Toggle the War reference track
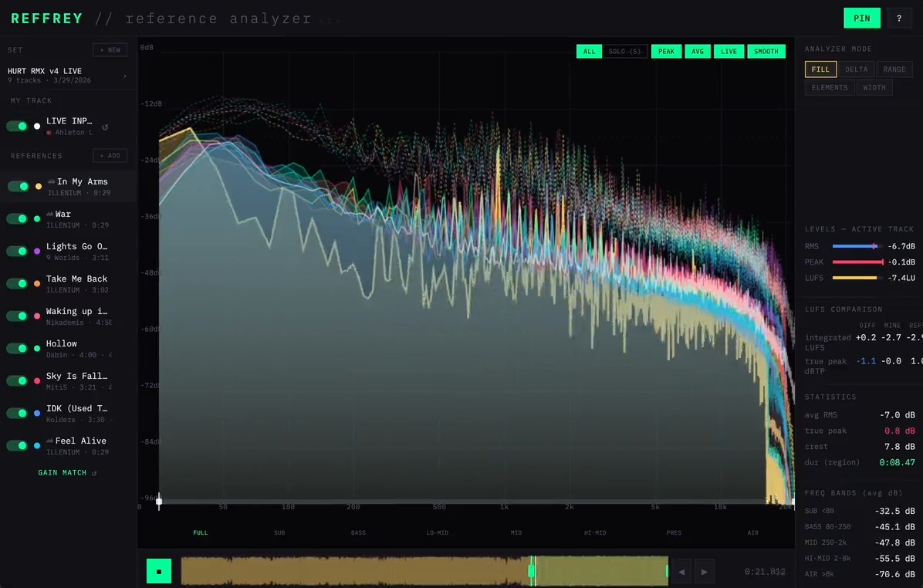923x588 pixels. 17,218
